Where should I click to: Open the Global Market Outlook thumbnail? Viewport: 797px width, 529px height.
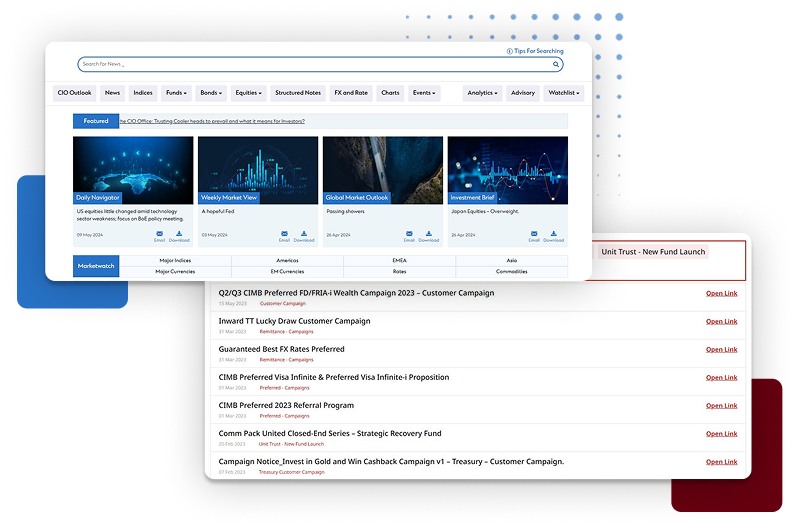(383, 170)
